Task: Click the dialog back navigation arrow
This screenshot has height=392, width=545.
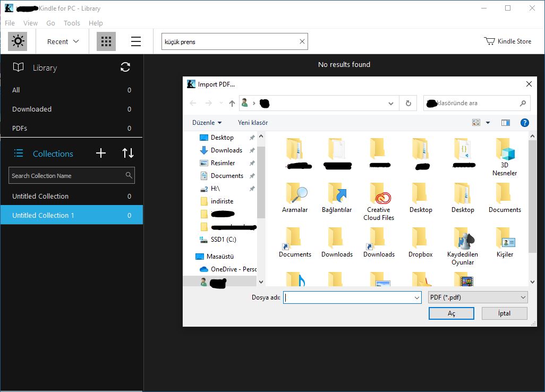Action: tap(193, 103)
